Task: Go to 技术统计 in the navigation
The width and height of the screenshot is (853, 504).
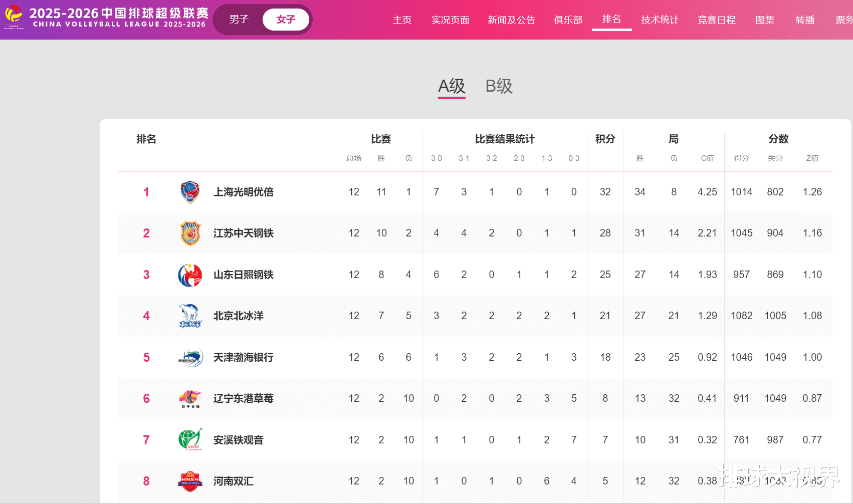Action: pos(660,20)
